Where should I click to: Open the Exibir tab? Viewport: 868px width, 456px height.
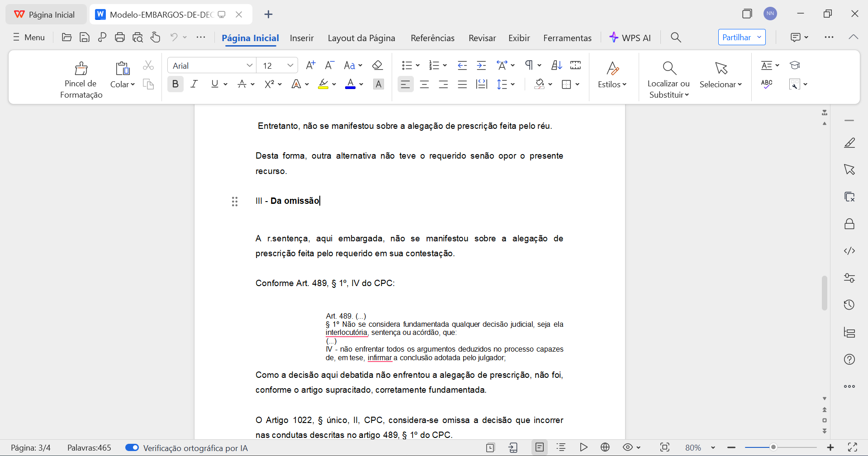[x=519, y=38]
